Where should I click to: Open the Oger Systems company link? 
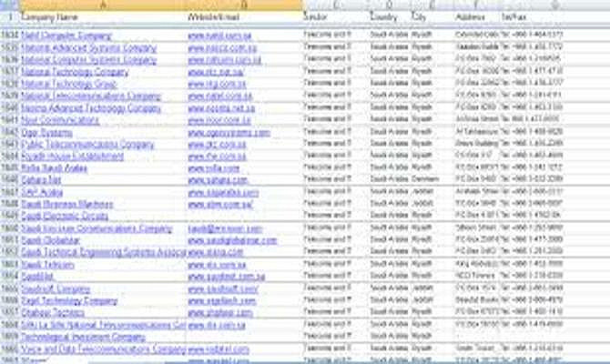tap(46, 133)
